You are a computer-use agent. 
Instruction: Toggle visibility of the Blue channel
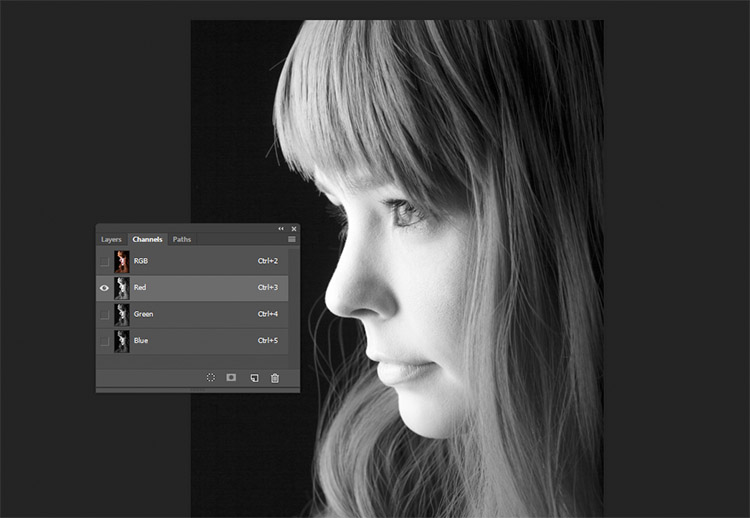point(104,341)
